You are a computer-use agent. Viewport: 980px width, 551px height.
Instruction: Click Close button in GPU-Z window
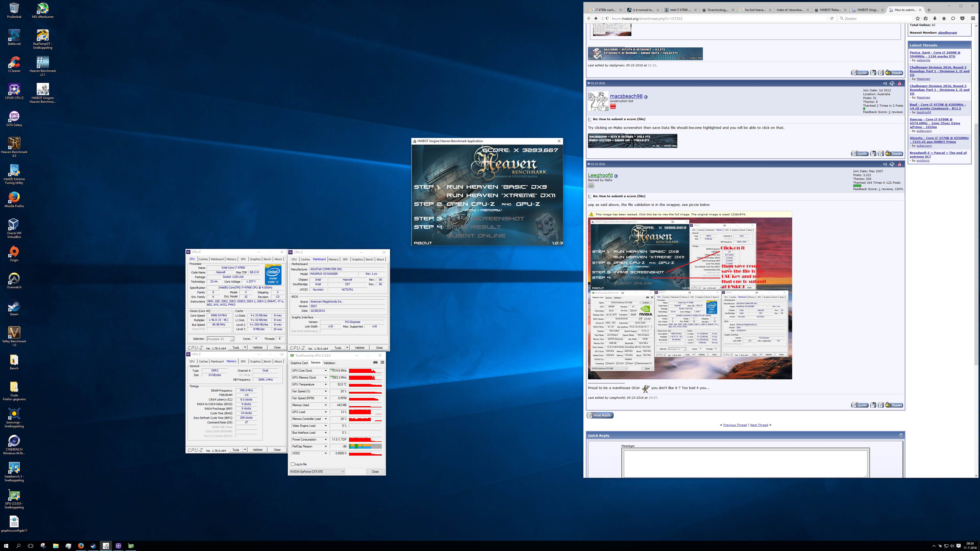point(375,471)
